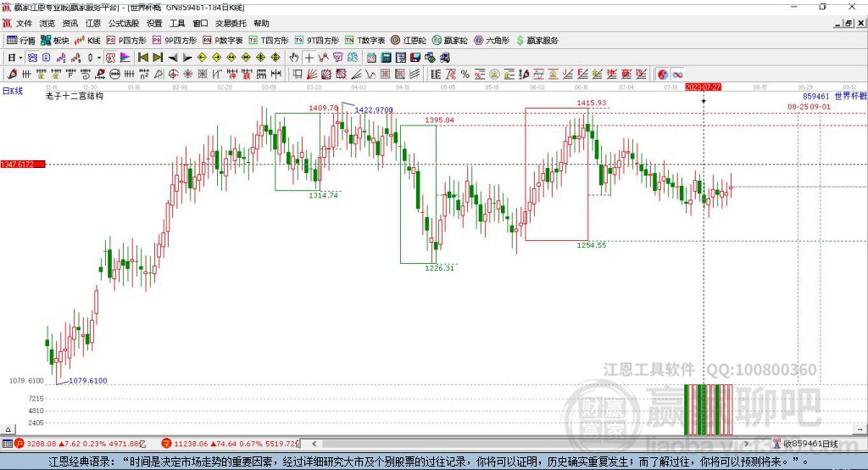
Task: Open the 浏览 menu
Action: [47, 23]
